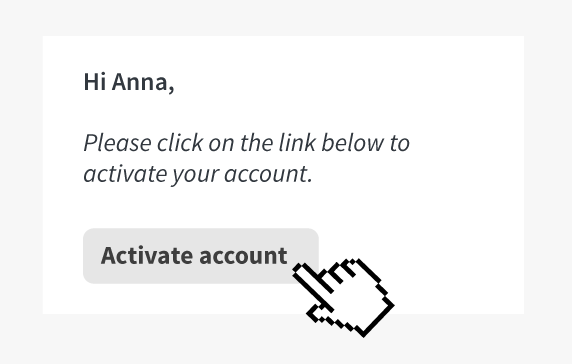Click the word 'below' in the message
Screen dimensions: 572x364
(353, 142)
